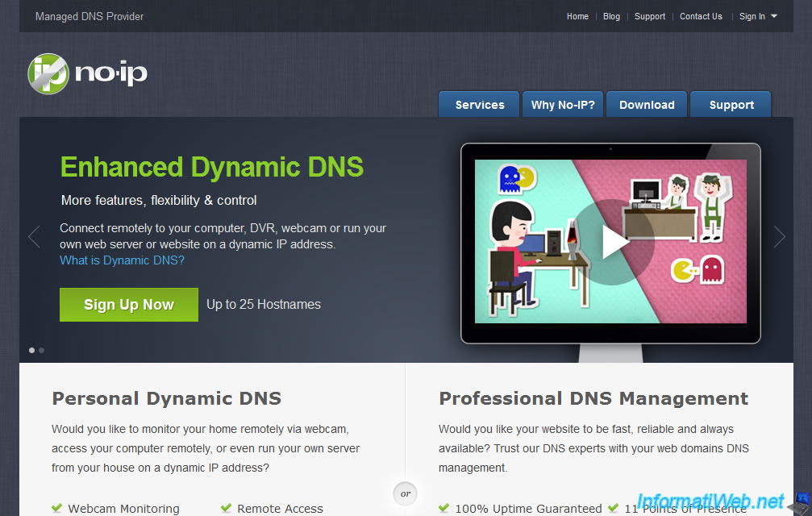Image resolution: width=812 pixels, height=516 pixels.
Task: Click the Personal Dynamic DNS heading
Action: 167,398
